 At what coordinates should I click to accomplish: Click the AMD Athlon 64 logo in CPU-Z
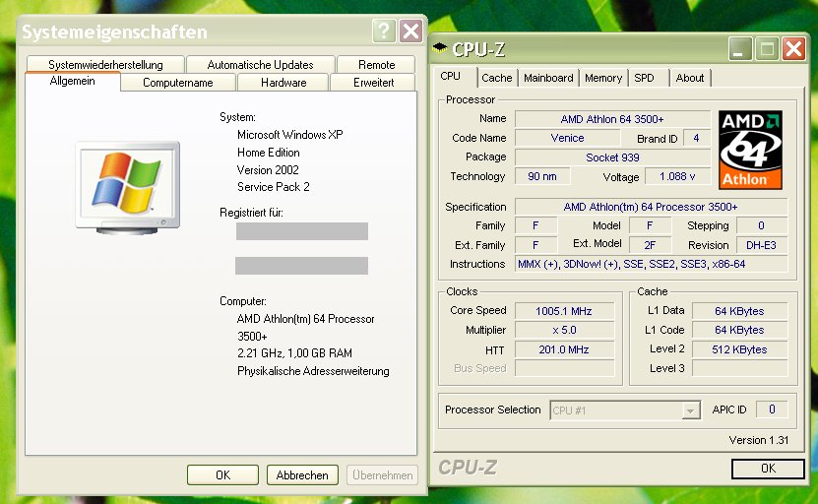[x=750, y=150]
